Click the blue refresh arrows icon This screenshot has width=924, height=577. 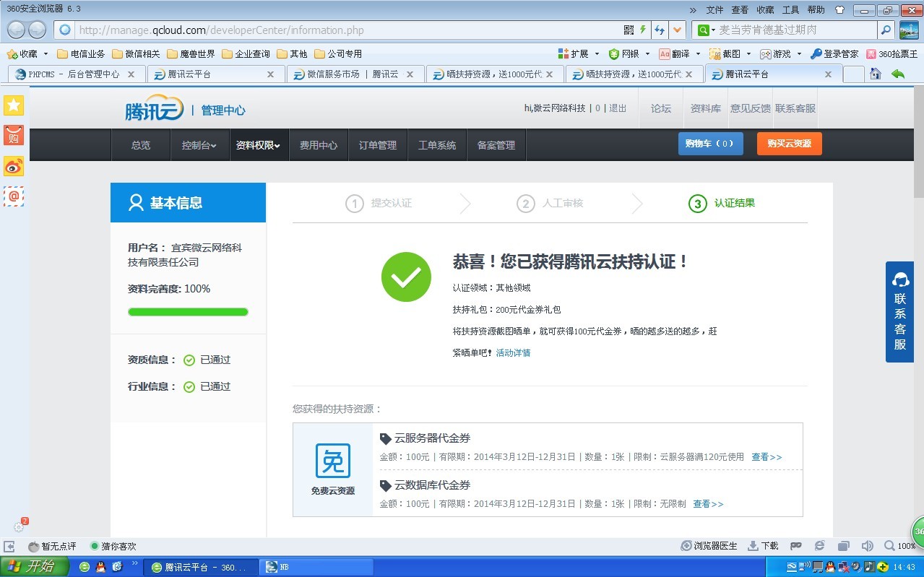[660, 30]
